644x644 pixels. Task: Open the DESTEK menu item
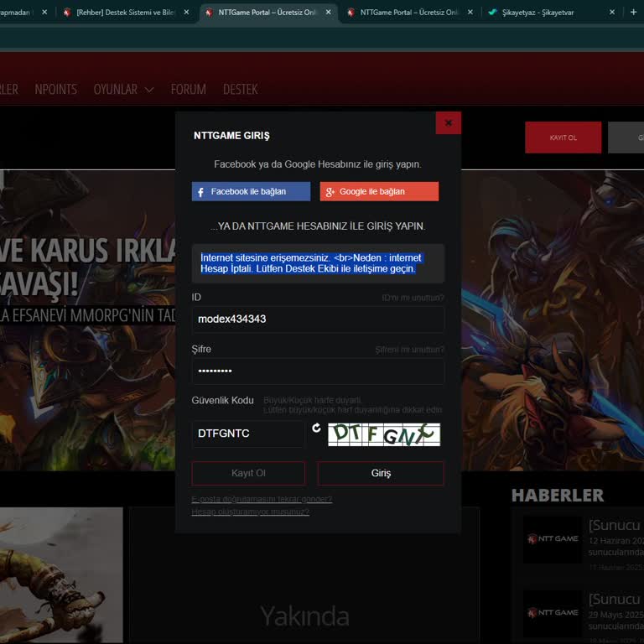coord(241,89)
